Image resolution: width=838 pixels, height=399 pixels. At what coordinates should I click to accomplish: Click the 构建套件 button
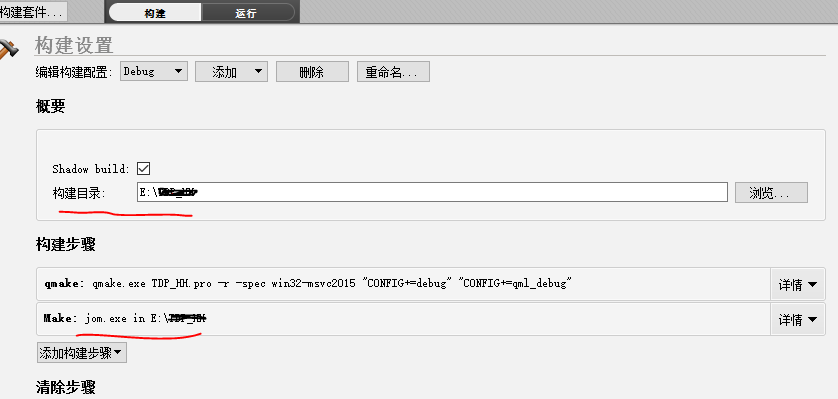[33, 11]
